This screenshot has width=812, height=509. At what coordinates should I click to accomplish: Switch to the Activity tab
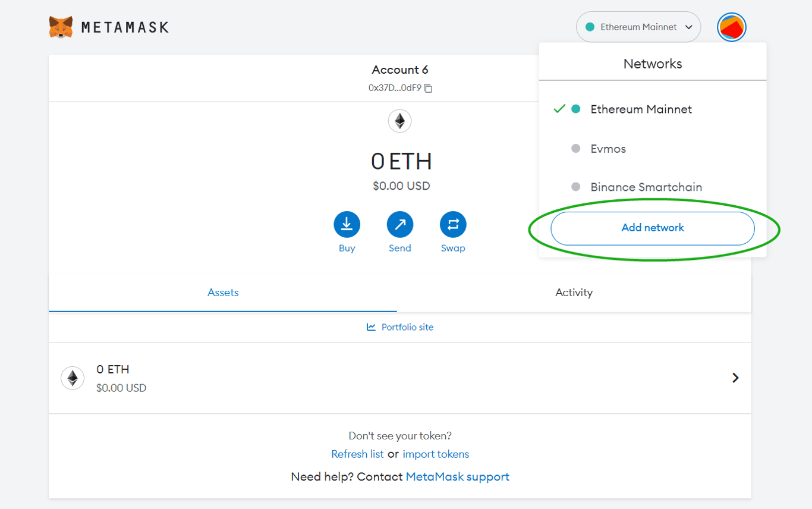(574, 293)
